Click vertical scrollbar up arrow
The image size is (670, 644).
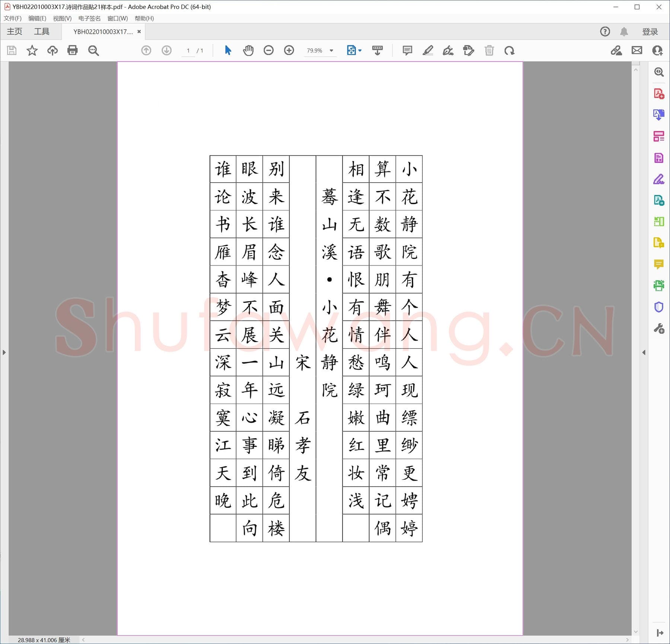tap(636, 70)
